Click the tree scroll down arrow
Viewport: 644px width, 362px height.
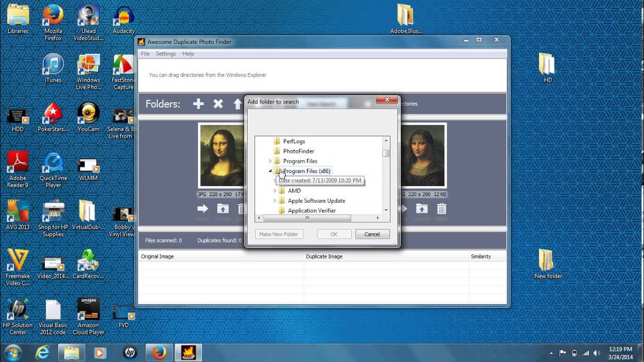pos(386,210)
